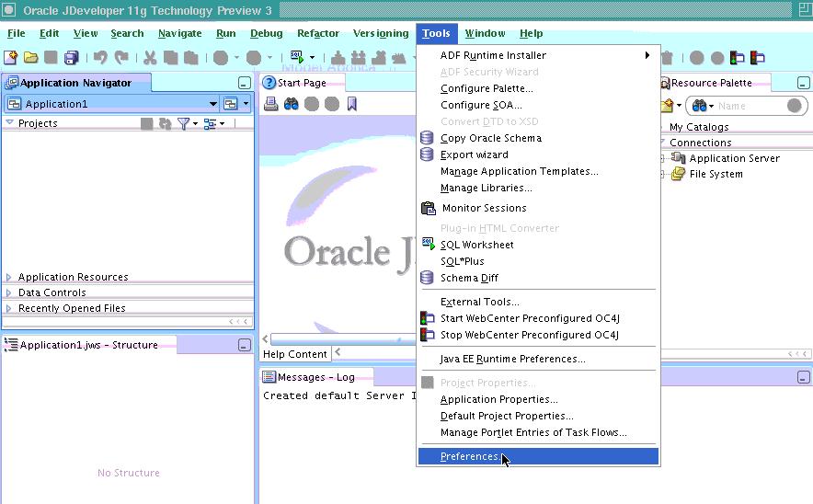Choose Java EE Runtime Preferences entry
Image resolution: width=813 pixels, height=504 pixels.
[538, 359]
